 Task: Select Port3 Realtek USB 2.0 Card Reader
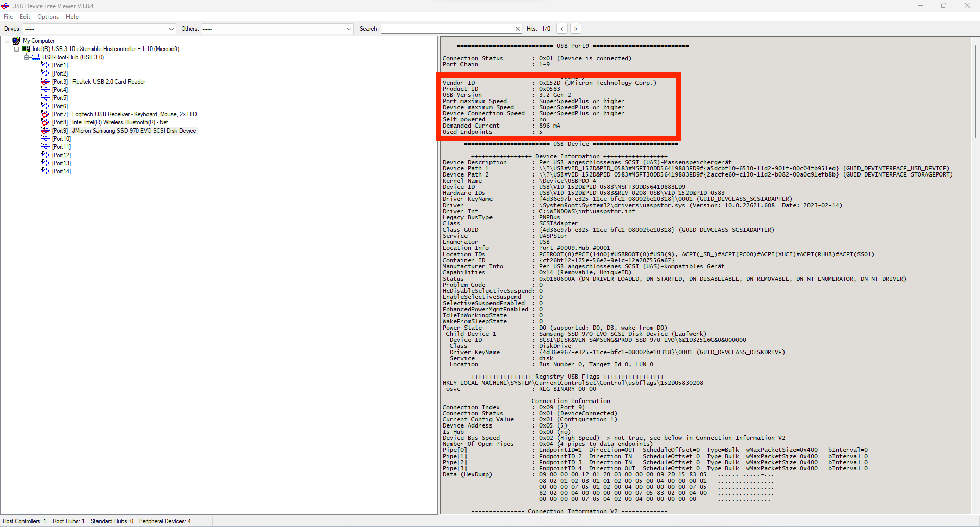(99, 82)
